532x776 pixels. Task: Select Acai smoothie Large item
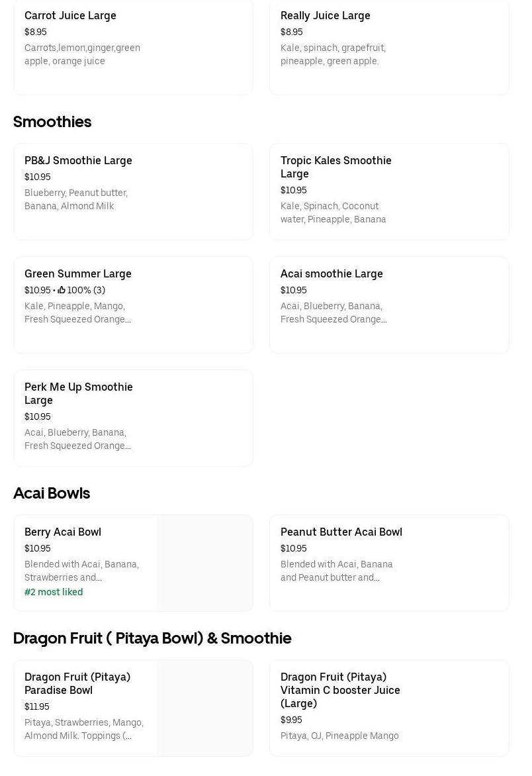click(332, 273)
